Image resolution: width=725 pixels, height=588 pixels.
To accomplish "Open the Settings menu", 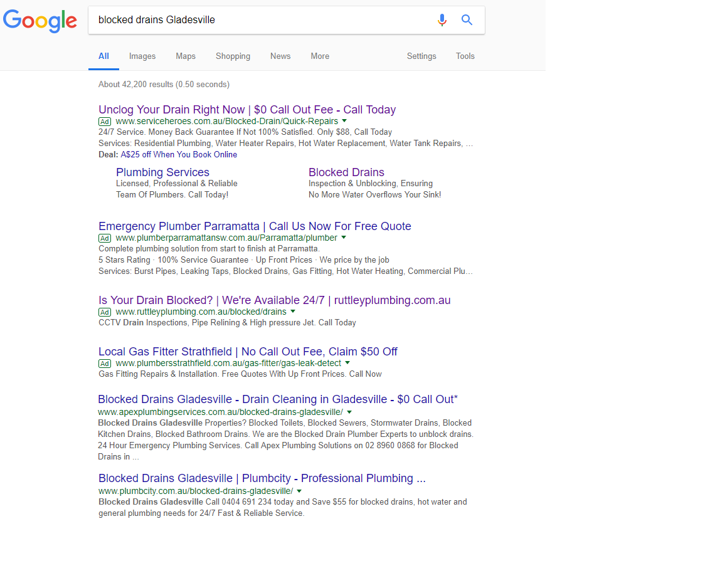I will tap(421, 56).
